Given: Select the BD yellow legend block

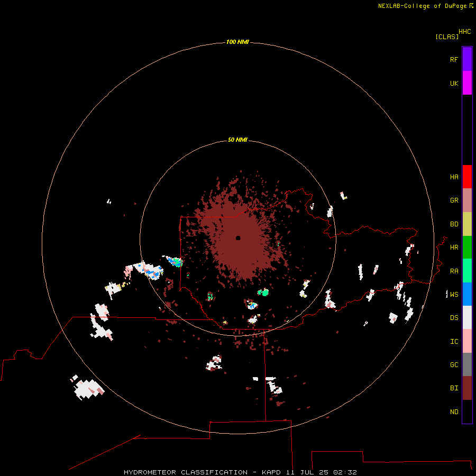Looking at the screenshot, I should coord(467,224).
